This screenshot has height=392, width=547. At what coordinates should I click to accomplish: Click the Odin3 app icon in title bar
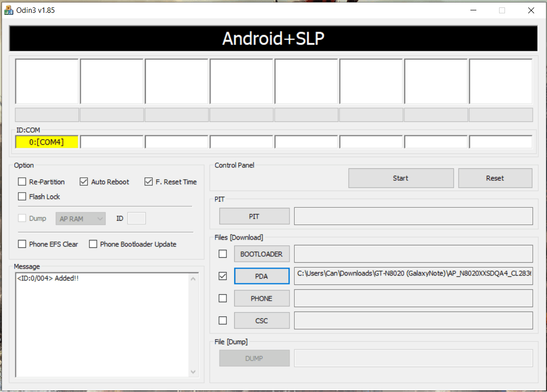click(8, 10)
